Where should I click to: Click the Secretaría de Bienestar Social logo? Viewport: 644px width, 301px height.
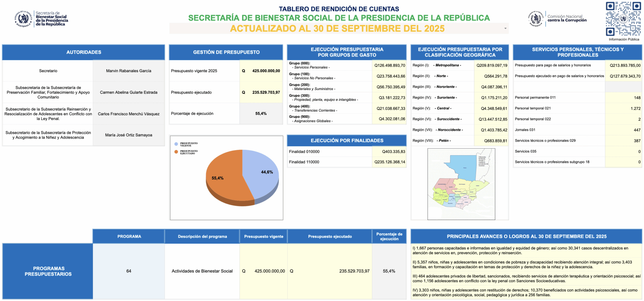[x=42, y=19]
